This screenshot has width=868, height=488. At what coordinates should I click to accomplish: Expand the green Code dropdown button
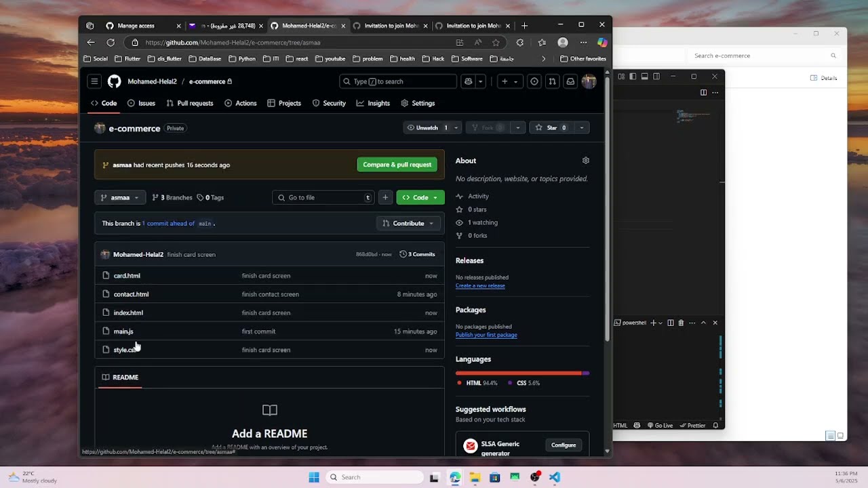(x=420, y=197)
